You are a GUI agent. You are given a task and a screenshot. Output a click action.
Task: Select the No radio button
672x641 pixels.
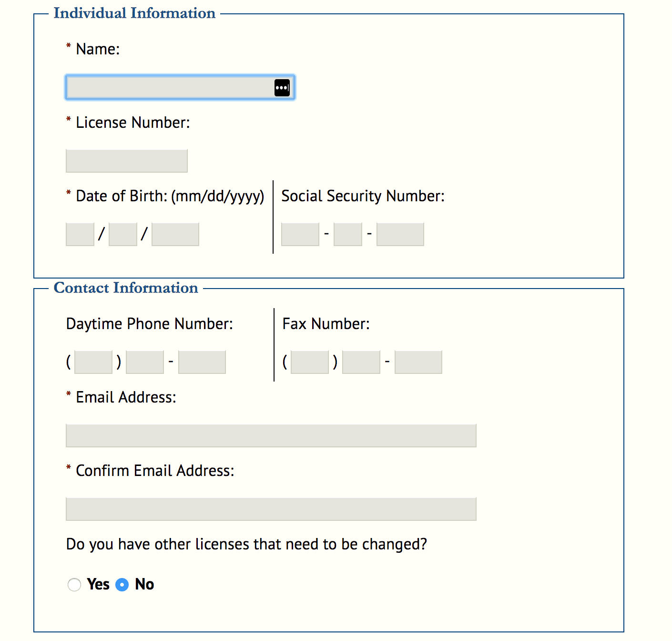[122, 584]
